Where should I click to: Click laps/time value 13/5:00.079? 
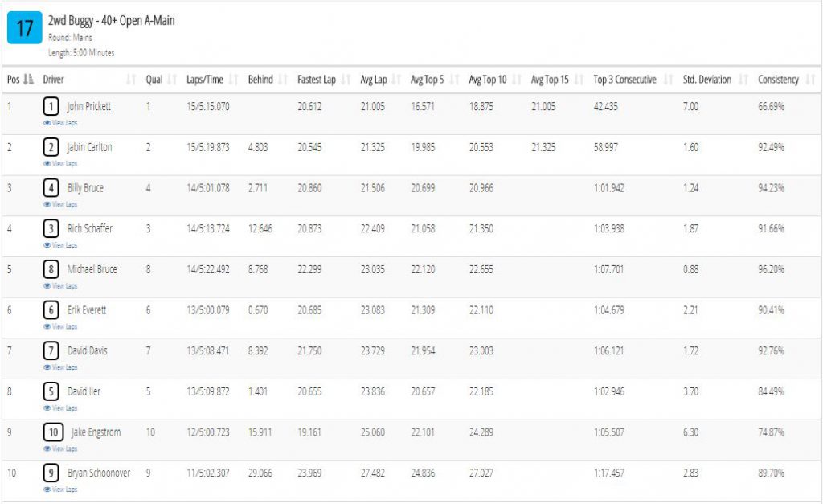pyautogui.click(x=208, y=310)
